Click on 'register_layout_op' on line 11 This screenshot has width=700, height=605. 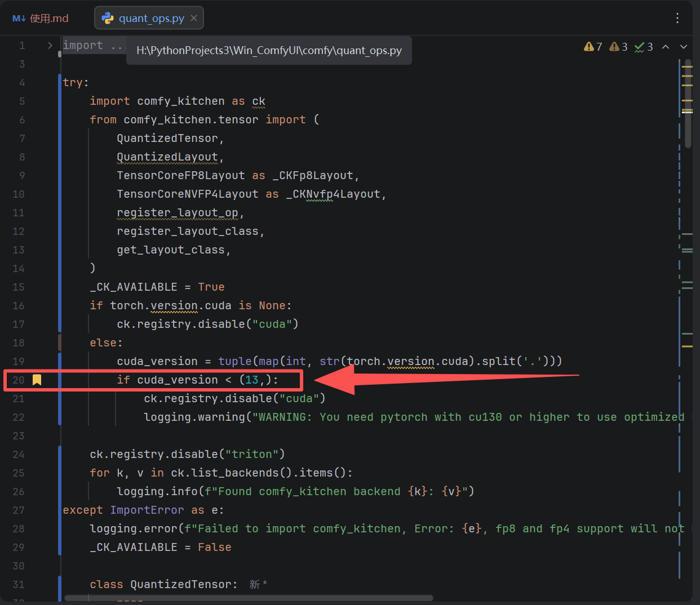[178, 212]
